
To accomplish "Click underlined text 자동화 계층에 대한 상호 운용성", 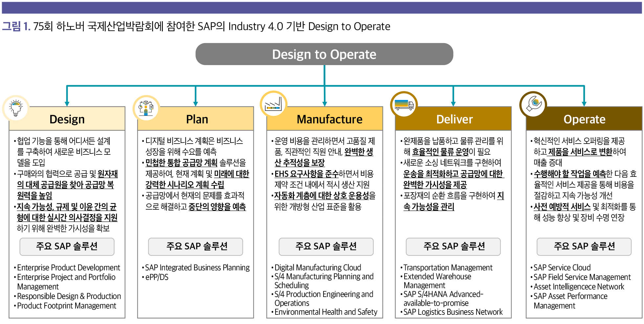I will (x=322, y=196).
